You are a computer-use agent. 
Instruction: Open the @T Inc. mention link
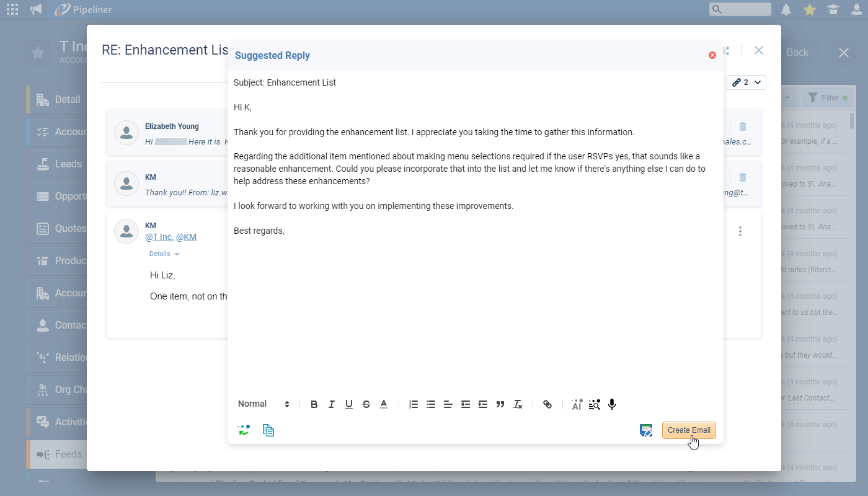[x=158, y=237]
